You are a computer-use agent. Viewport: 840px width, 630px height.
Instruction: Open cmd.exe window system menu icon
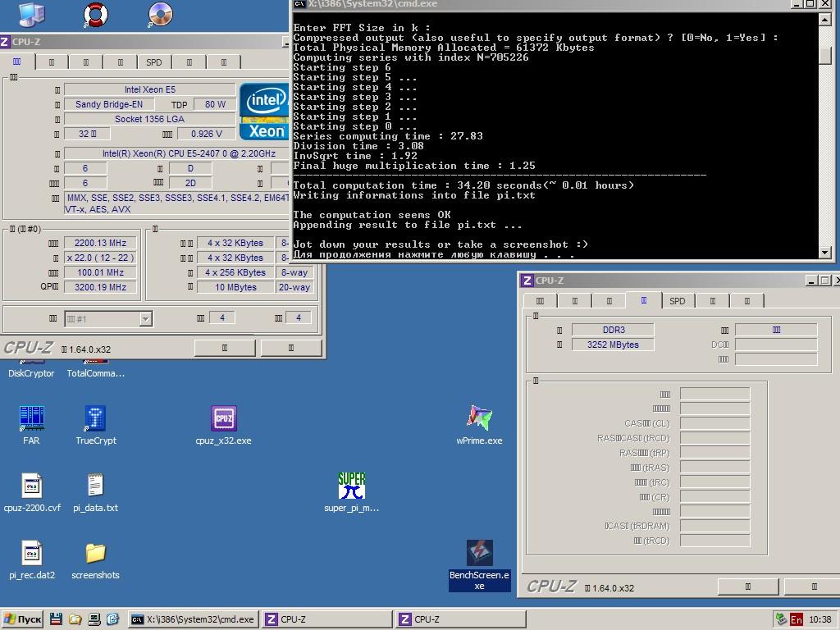299,4
